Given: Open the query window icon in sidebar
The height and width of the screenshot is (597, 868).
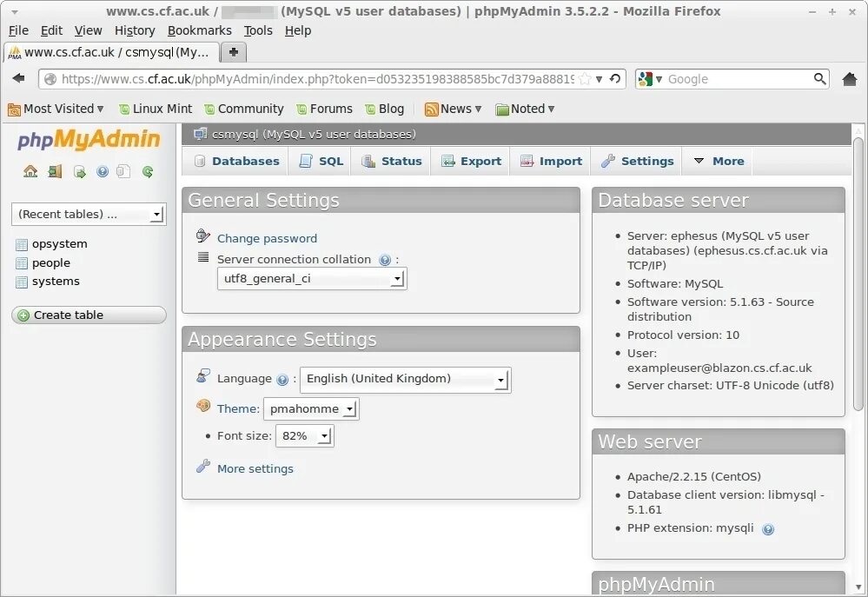Looking at the screenshot, I should pos(80,172).
